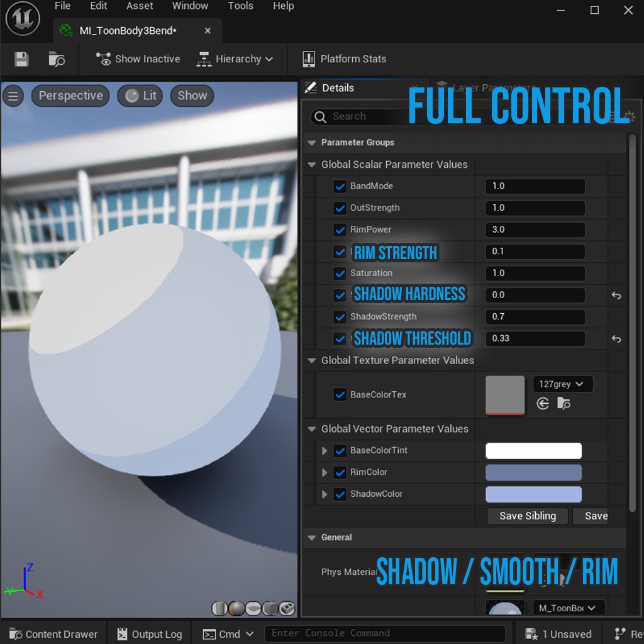Image resolution: width=644 pixels, height=644 pixels.
Task: Open the Hierarchy dropdown
Action: click(x=236, y=58)
